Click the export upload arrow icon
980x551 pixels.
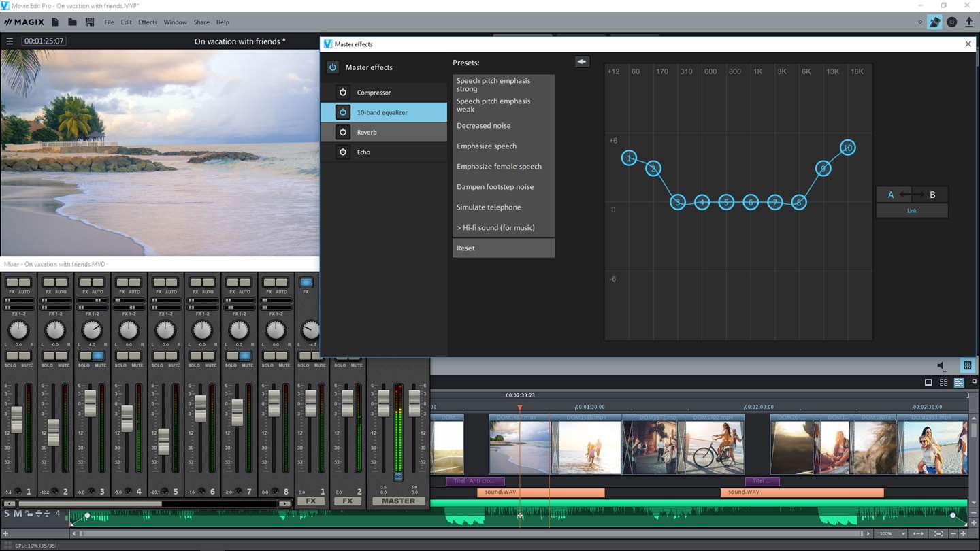[x=969, y=22]
